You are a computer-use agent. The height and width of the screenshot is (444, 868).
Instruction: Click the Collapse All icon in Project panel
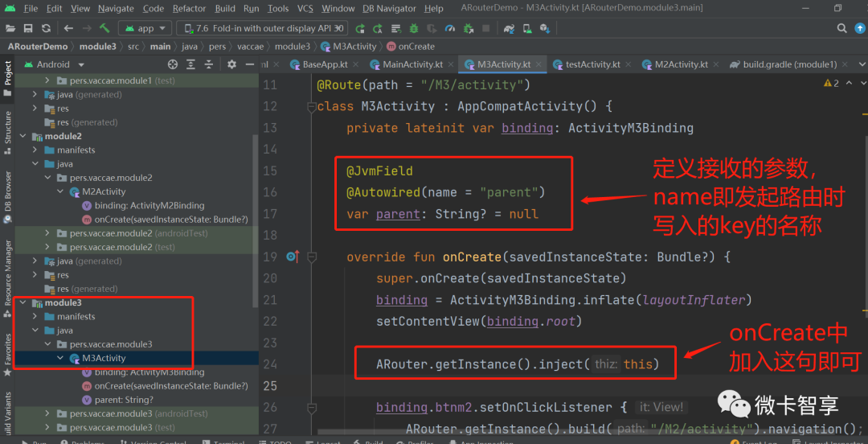pyautogui.click(x=209, y=64)
